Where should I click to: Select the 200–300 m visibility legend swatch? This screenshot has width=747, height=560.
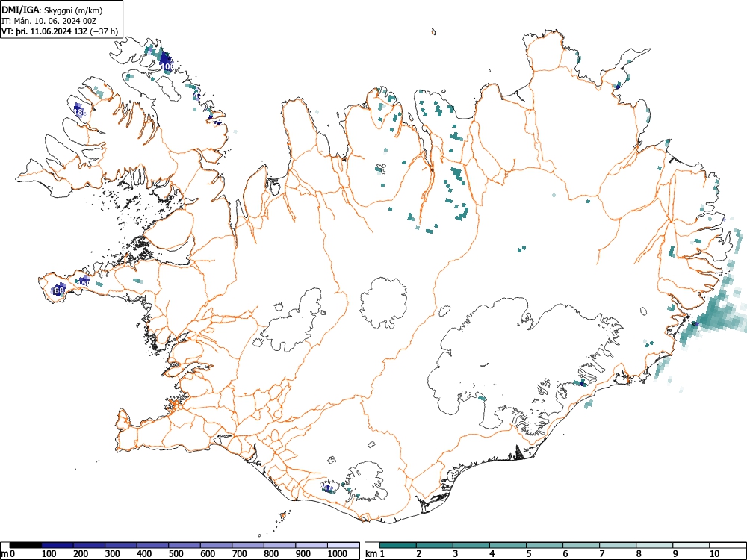89,545
